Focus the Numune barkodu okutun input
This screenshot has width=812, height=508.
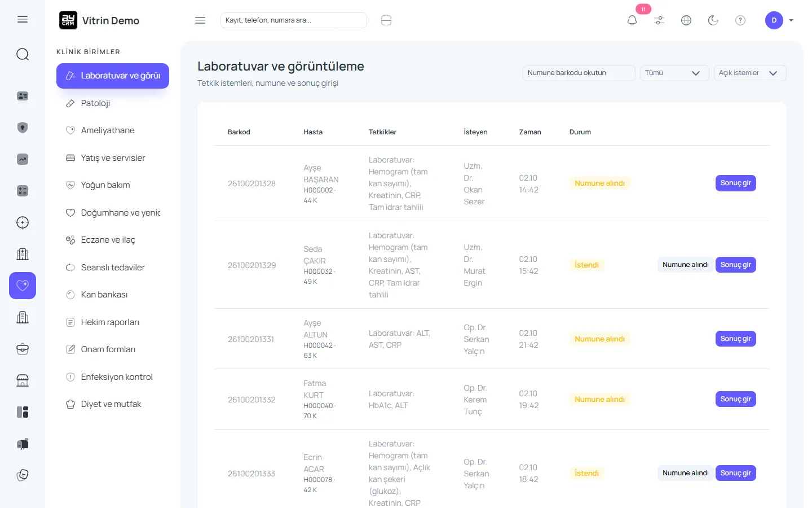579,73
